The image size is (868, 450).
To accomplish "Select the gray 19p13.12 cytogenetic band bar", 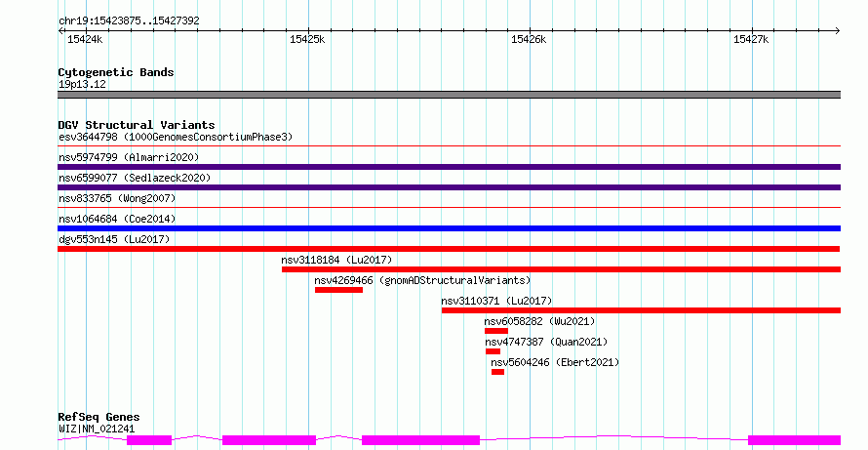I will pyautogui.click(x=449, y=95).
